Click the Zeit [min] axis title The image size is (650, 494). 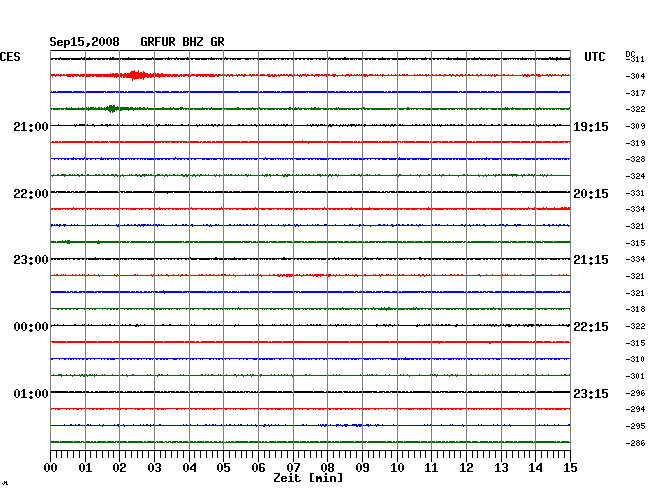click(308, 478)
